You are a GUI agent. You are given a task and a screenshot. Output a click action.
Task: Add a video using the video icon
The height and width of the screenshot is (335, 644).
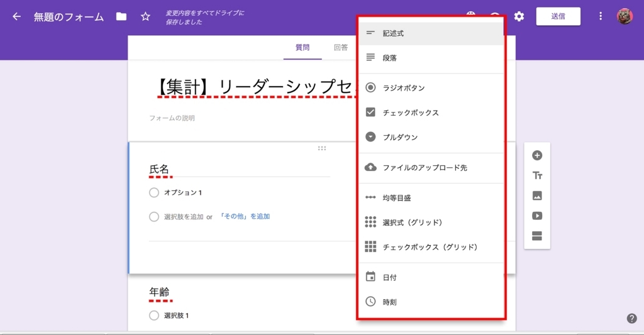tap(537, 216)
